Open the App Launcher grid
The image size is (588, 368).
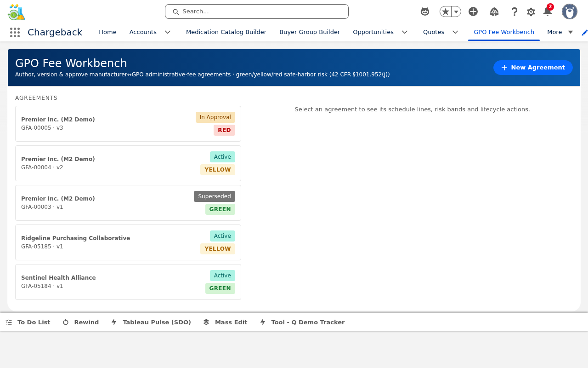pyautogui.click(x=15, y=32)
